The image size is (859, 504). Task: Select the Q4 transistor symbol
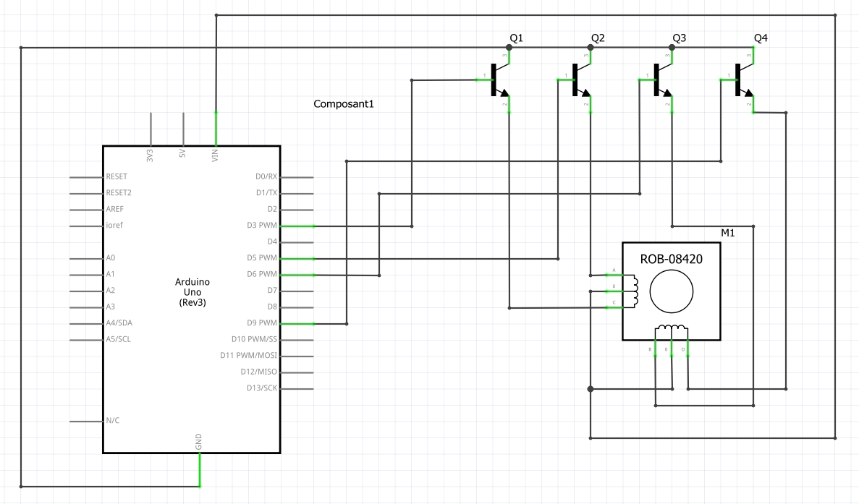tap(741, 80)
